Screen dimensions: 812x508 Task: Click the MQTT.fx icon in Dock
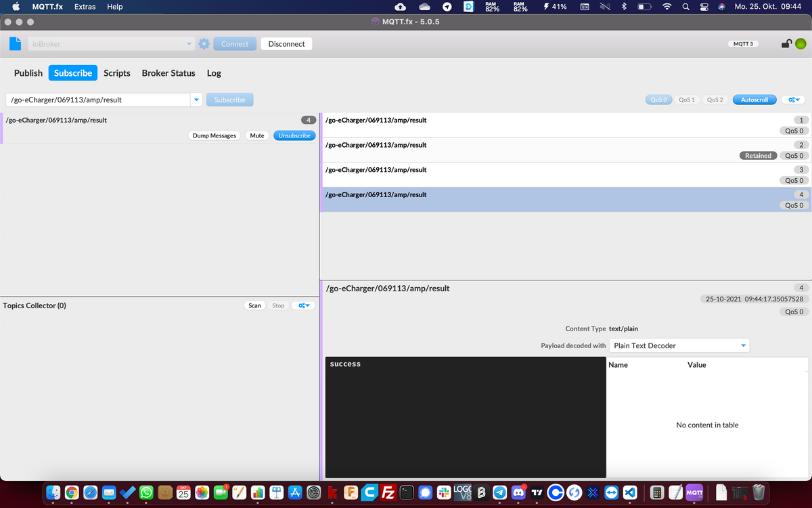[694, 492]
